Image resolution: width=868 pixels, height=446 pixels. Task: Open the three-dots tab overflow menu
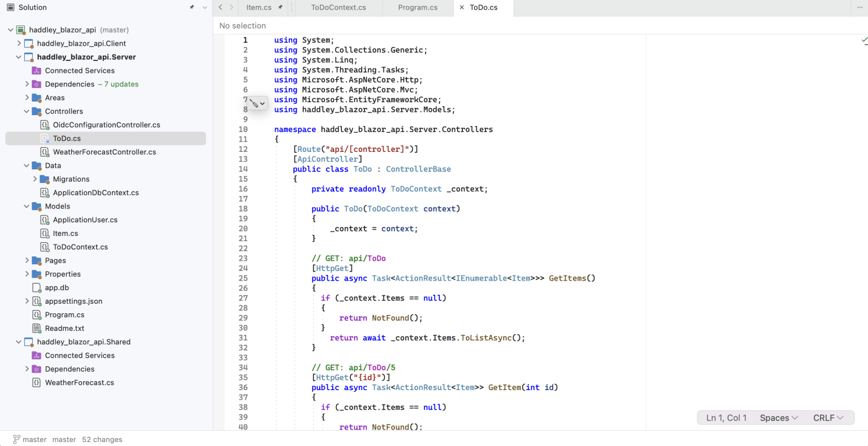click(x=860, y=7)
